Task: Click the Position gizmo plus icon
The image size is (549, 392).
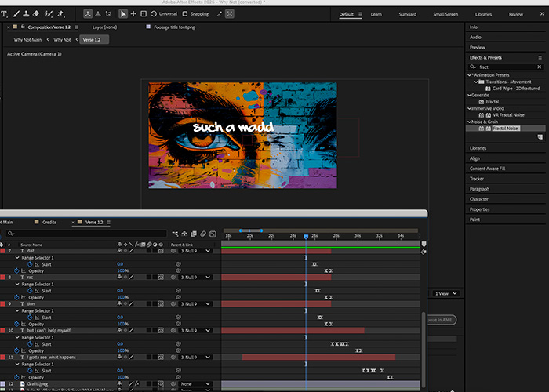Action: pos(133,14)
